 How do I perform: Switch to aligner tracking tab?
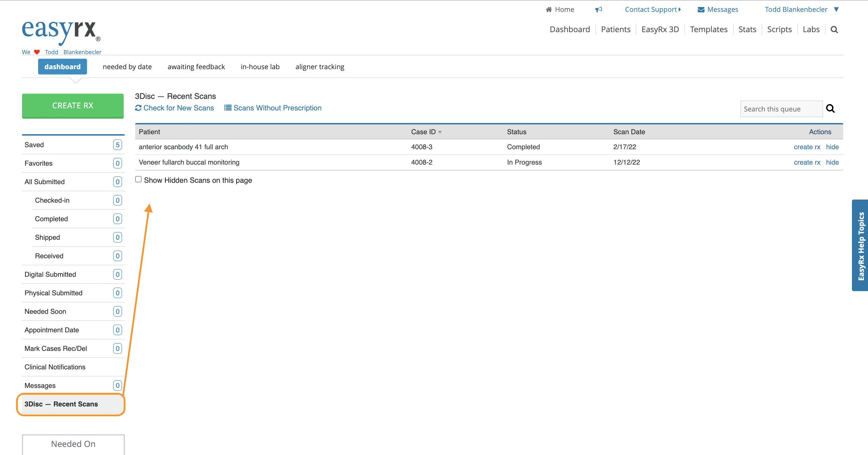(320, 67)
